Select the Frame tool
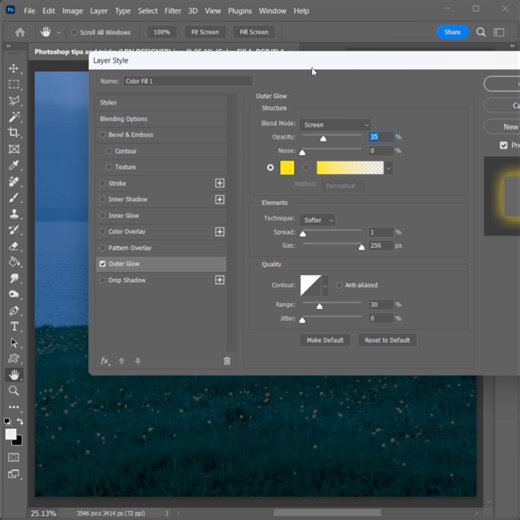 (14, 149)
